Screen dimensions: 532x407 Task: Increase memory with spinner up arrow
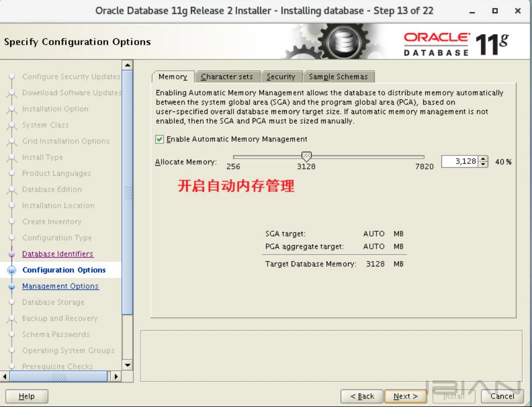[483, 158]
